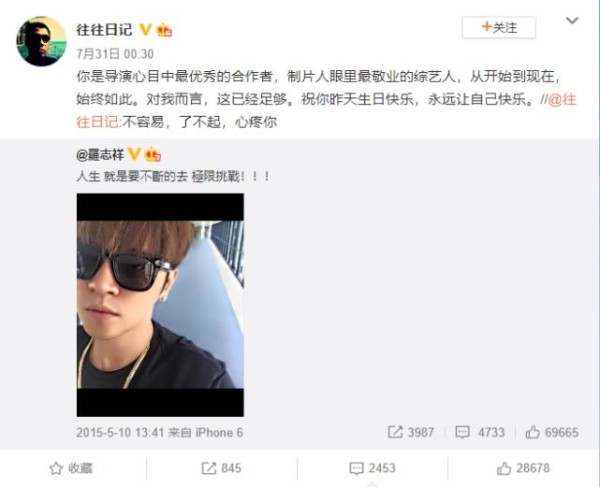Click the iPhone 6 source link
Viewport: 600px width, 487px height.
click(219, 433)
